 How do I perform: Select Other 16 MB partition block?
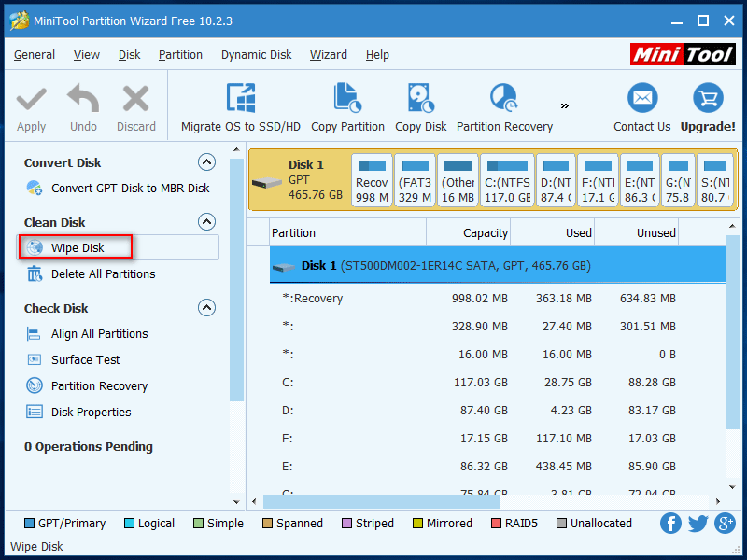458,180
